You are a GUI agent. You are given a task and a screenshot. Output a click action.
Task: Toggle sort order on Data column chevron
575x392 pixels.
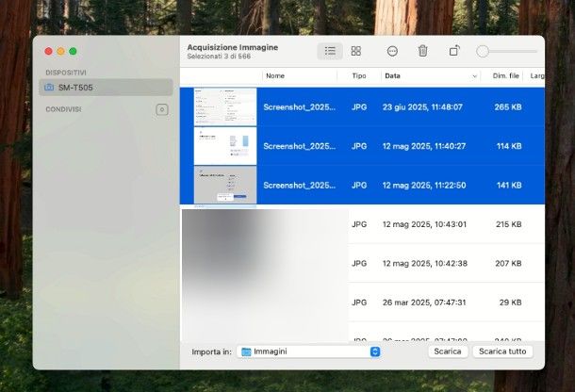pos(473,75)
